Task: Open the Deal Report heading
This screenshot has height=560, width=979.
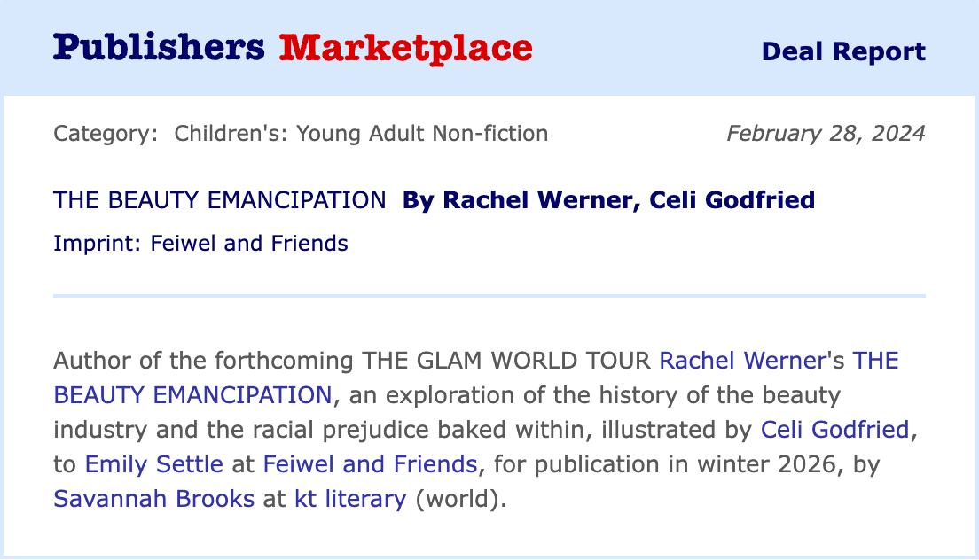Action: [843, 51]
